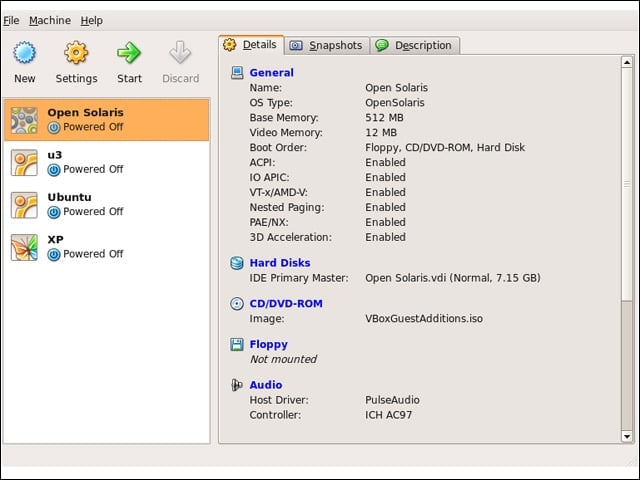Start the selected VM with green arrow
Viewport: 640px width, 480px height.
(x=129, y=53)
